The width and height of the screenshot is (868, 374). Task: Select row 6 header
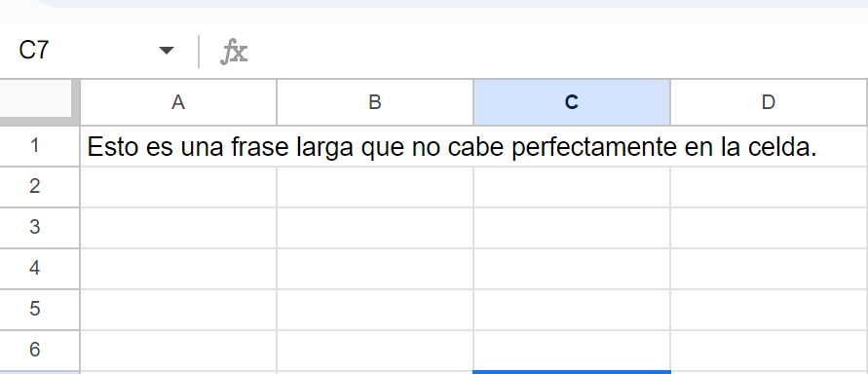(x=35, y=351)
